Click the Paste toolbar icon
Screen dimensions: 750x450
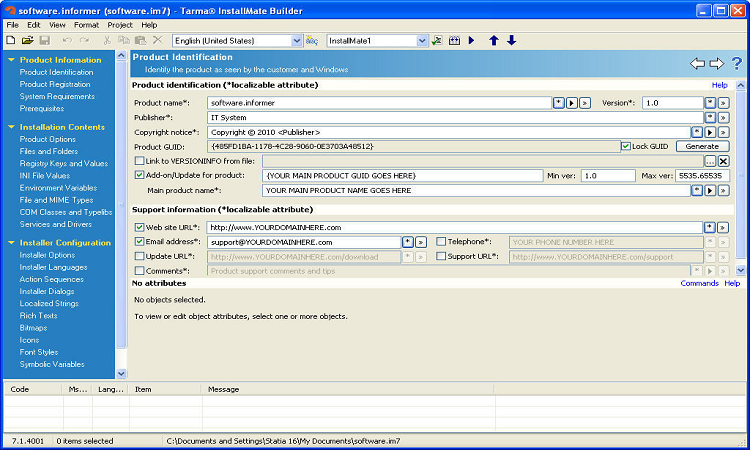[x=141, y=41]
